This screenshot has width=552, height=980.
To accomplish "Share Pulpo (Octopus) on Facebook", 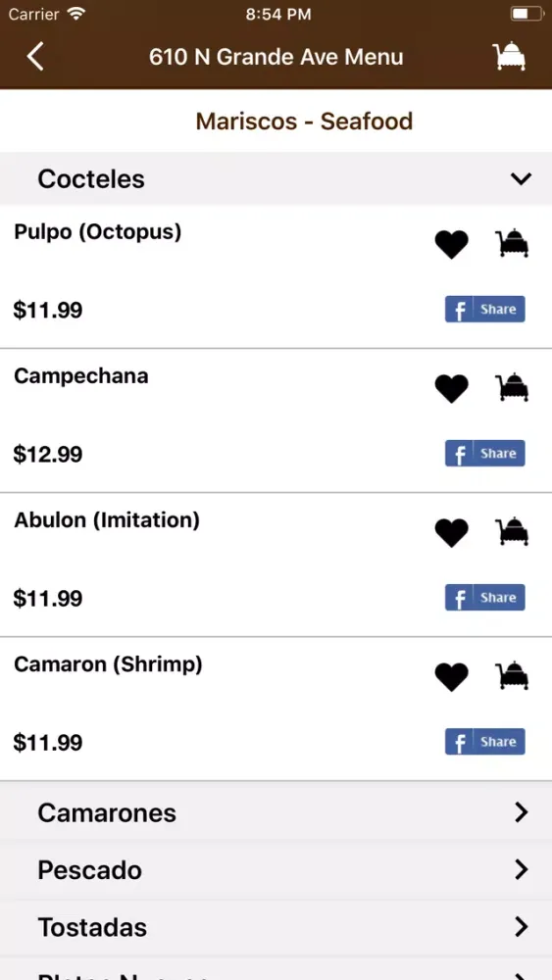I will point(484,310).
